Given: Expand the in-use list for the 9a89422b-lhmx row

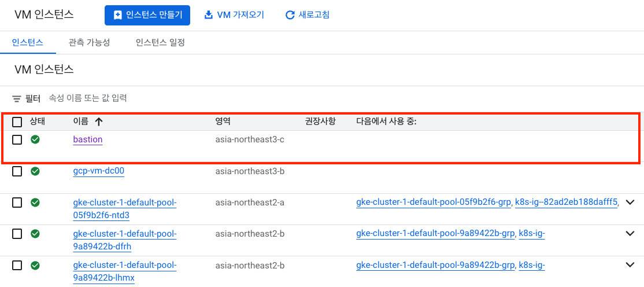Looking at the screenshot, I should pyautogui.click(x=630, y=265).
